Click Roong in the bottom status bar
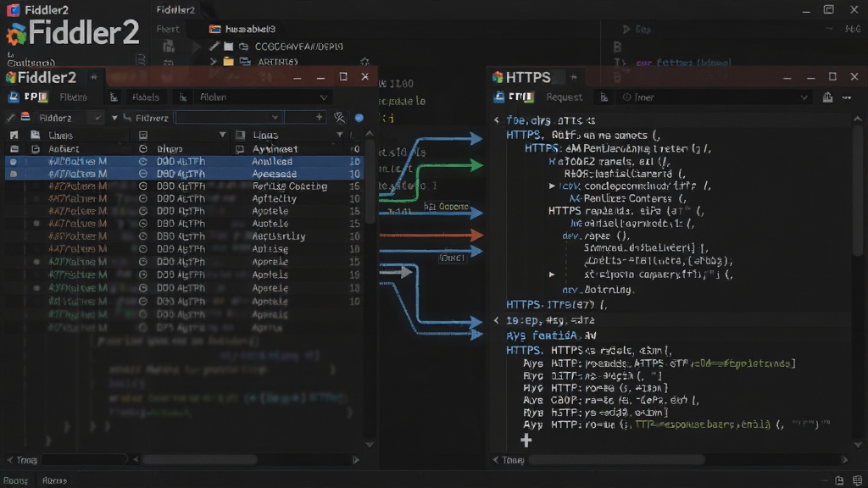The width and height of the screenshot is (868, 488). tap(15, 480)
